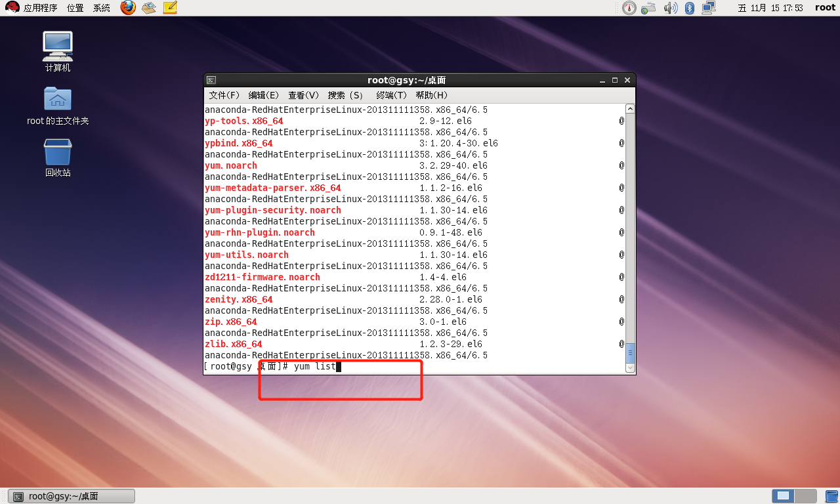Click the gauge-shaped system monitor icon
Screen dimensions: 840x504
coord(629,8)
